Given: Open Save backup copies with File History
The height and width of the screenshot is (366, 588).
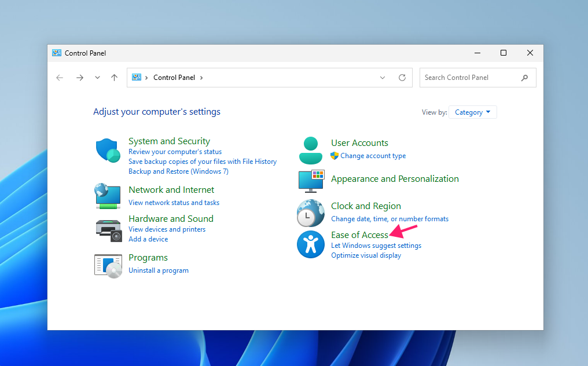Looking at the screenshot, I should pos(203,162).
